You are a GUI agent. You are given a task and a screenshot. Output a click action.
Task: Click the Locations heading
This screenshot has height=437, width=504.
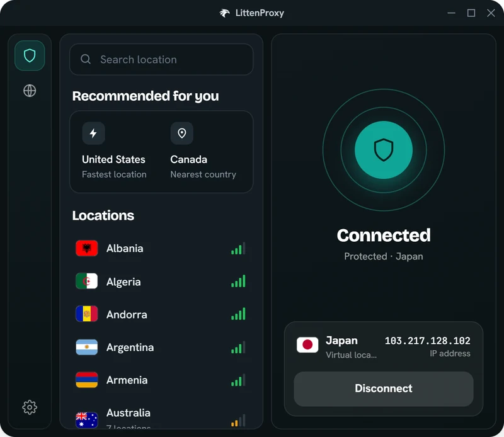point(103,215)
